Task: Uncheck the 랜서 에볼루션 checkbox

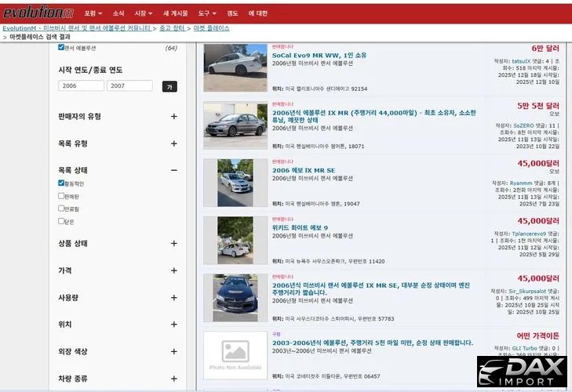Action: coord(62,48)
